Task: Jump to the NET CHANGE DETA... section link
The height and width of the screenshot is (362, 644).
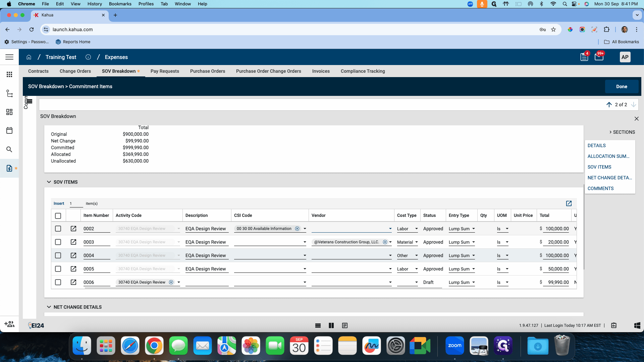Action: point(610,178)
